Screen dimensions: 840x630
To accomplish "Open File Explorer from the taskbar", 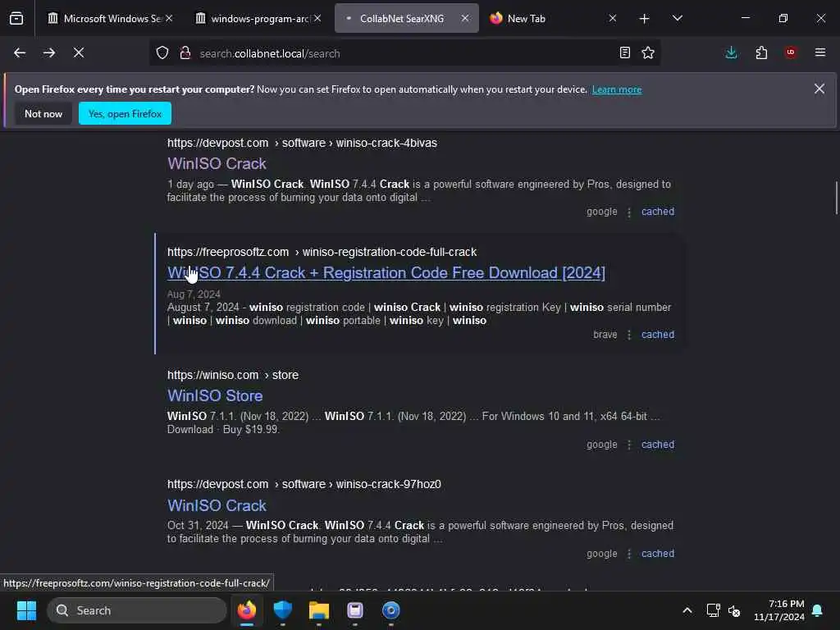I will coord(319,610).
